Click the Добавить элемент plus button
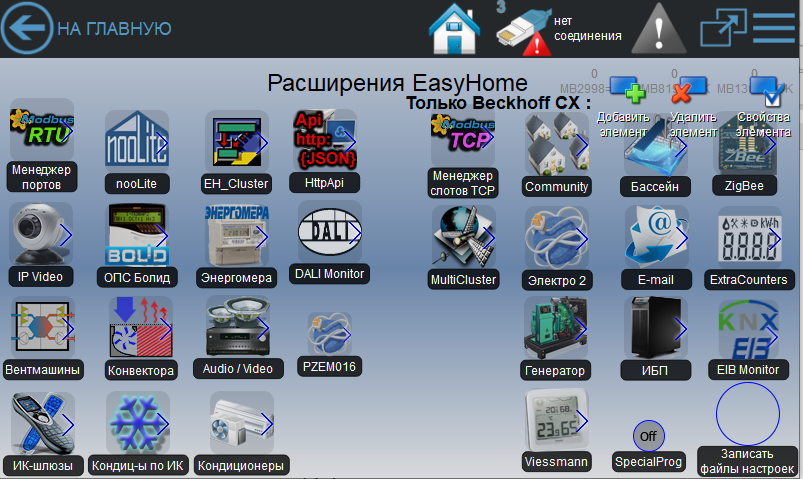This screenshot has width=803, height=479. point(627,92)
